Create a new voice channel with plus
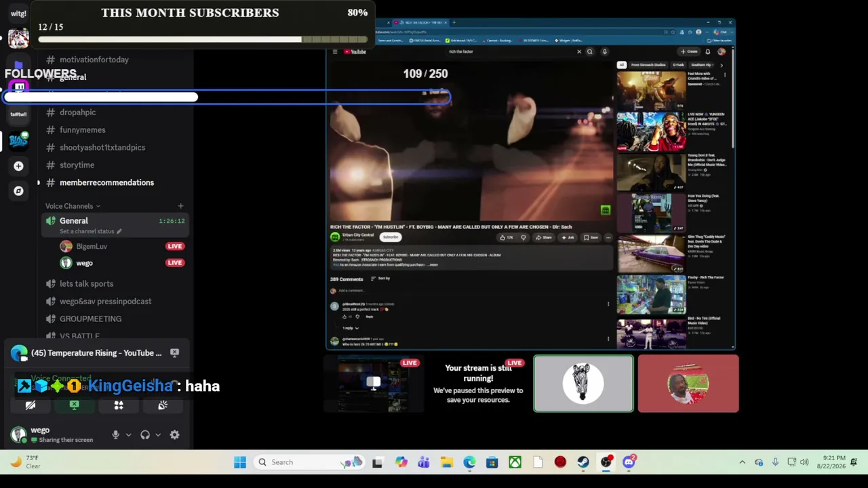The image size is (868, 488). pyautogui.click(x=180, y=206)
